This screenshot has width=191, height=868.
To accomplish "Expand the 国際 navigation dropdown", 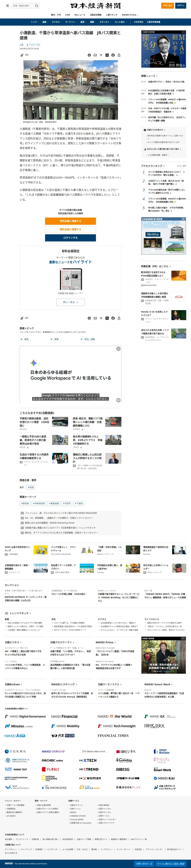I will coord(93,22).
